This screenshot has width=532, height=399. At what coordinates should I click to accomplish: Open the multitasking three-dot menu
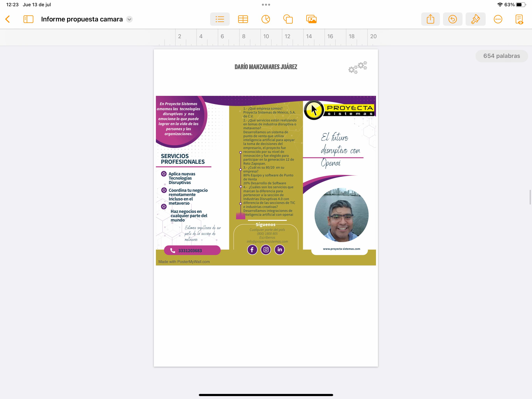[266, 4]
